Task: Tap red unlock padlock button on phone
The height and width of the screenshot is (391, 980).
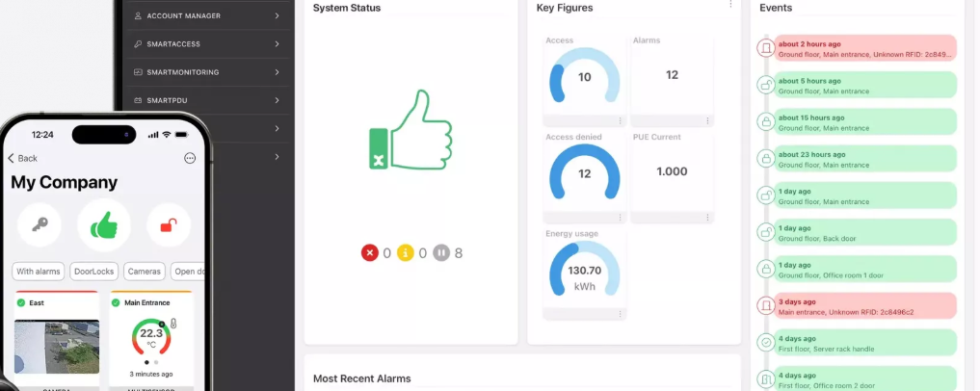Action: pyautogui.click(x=169, y=225)
